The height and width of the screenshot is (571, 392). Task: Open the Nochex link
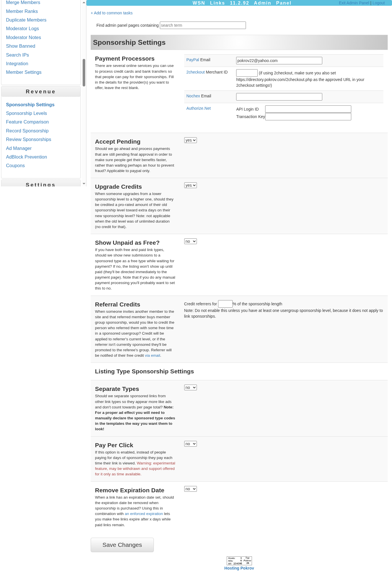click(x=193, y=96)
